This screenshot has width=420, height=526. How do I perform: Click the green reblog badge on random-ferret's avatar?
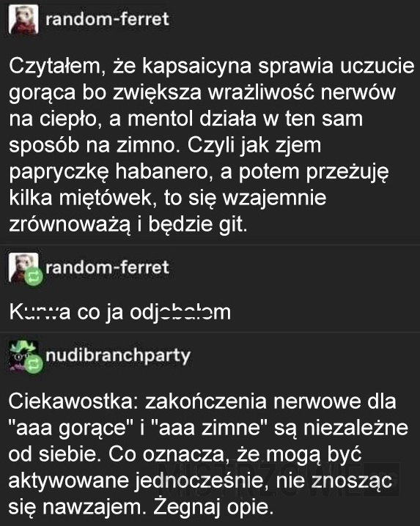[x=34, y=277]
